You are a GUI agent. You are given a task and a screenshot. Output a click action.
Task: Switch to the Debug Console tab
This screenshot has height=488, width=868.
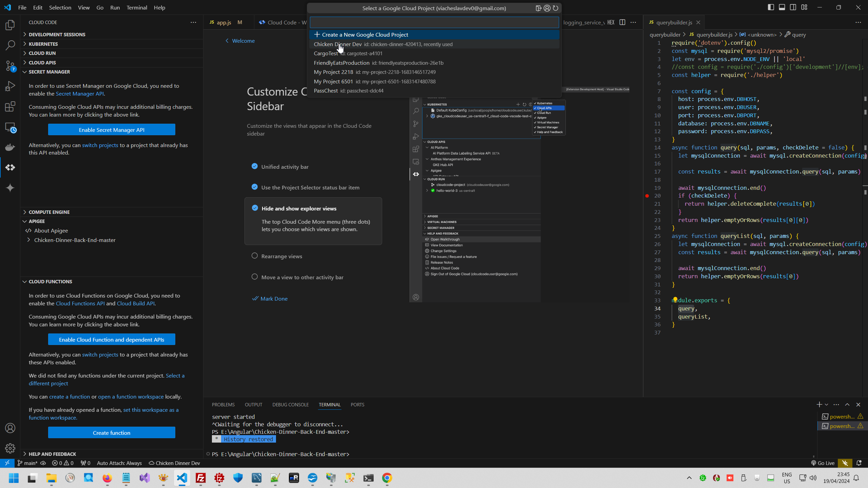[290, 405]
